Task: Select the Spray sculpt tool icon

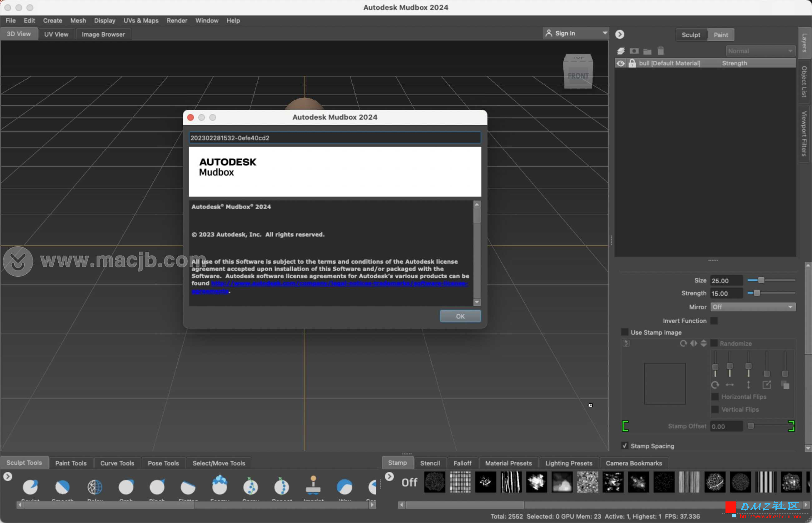Action: click(x=250, y=486)
